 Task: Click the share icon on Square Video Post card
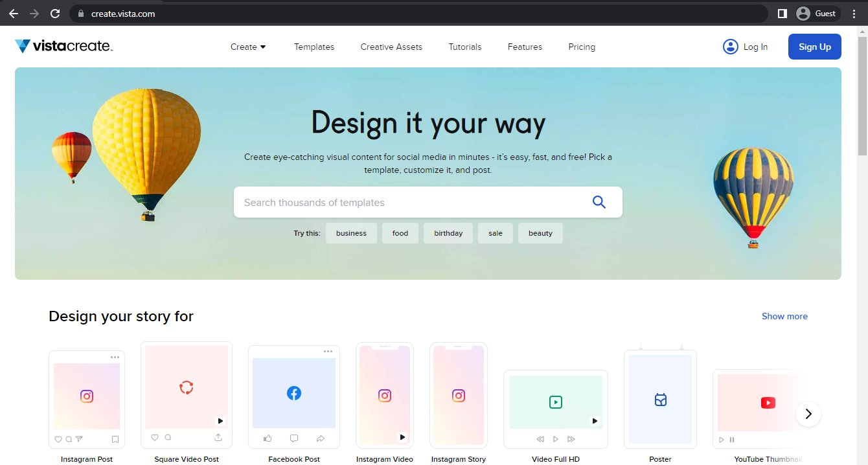click(218, 437)
